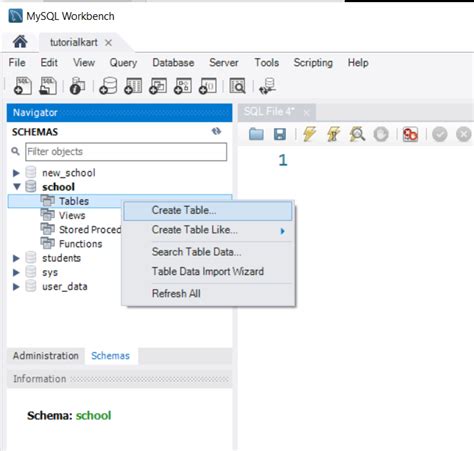This screenshot has width=474, height=451.
Task: Close the tutorialkart connection tab
Action: pos(108,43)
